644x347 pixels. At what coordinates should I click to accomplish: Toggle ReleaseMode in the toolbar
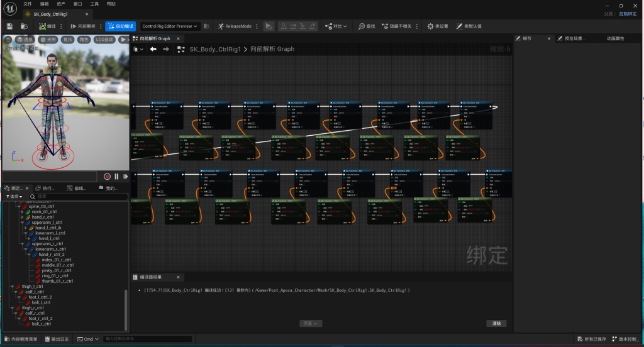tap(235, 26)
